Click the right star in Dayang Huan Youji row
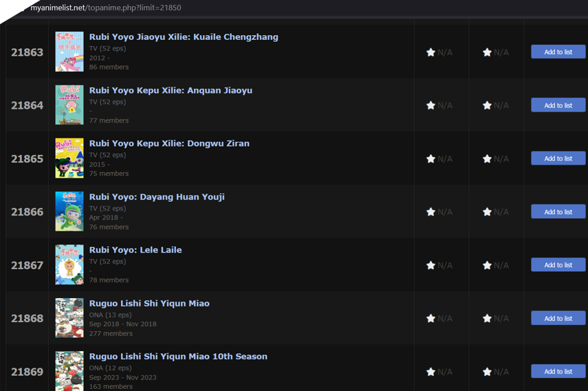Image resolution: width=588 pixels, height=391 pixels. pyautogui.click(x=487, y=212)
